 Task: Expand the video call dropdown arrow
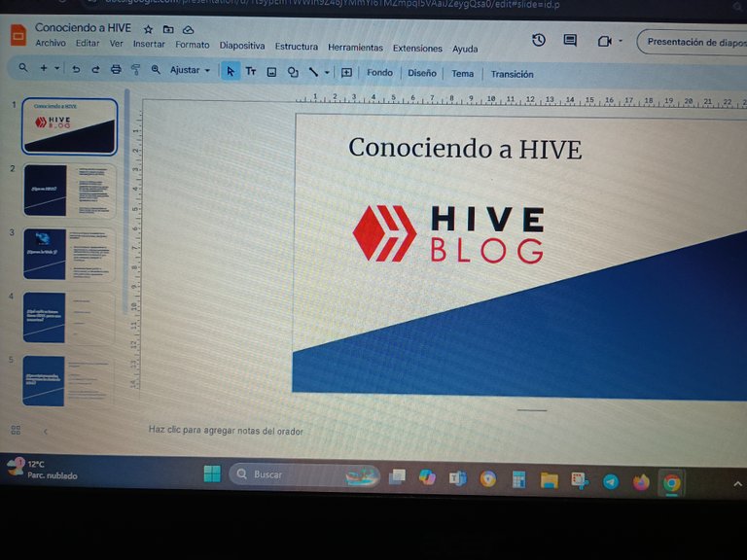621,42
